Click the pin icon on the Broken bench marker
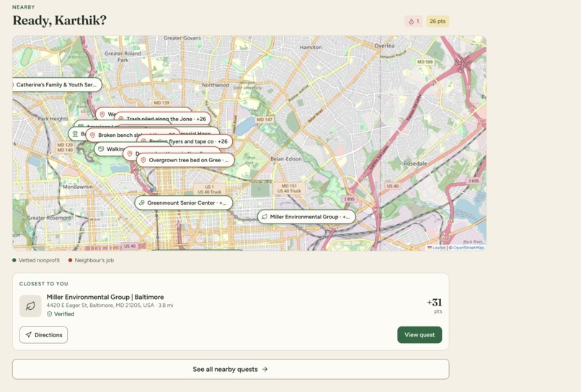This screenshot has height=392, width=581. (93, 135)
